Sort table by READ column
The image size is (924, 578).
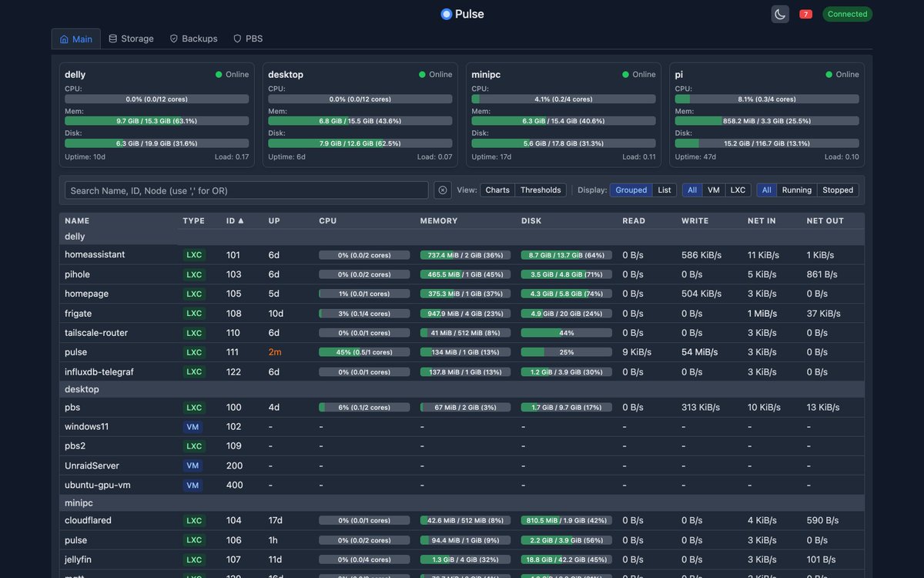[635, 221]
